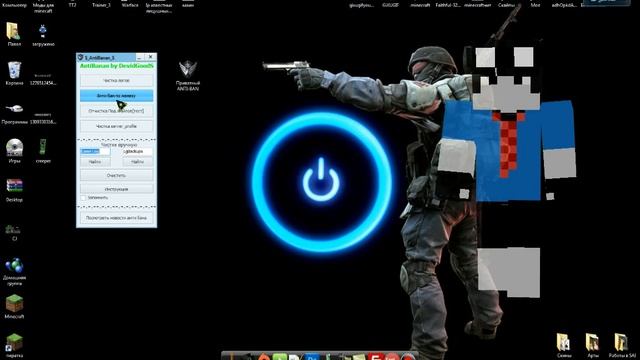Close the AntiBanan window
Image resolution: width=640 pixels, height=360 pixels.
151,57
